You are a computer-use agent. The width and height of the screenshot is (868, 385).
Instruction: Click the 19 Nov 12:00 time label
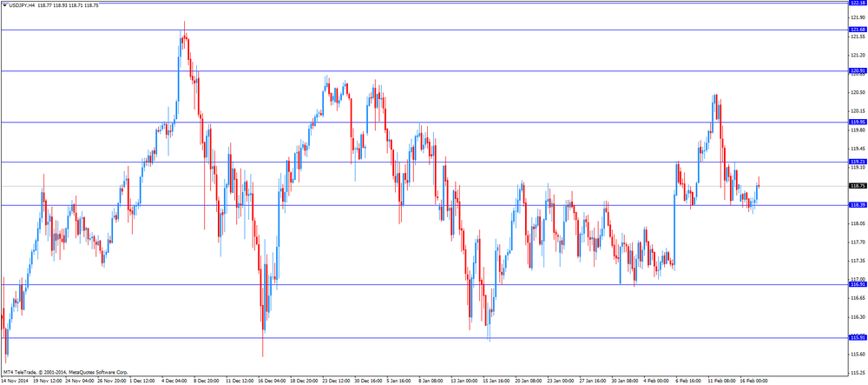click(x=48, y=382)
